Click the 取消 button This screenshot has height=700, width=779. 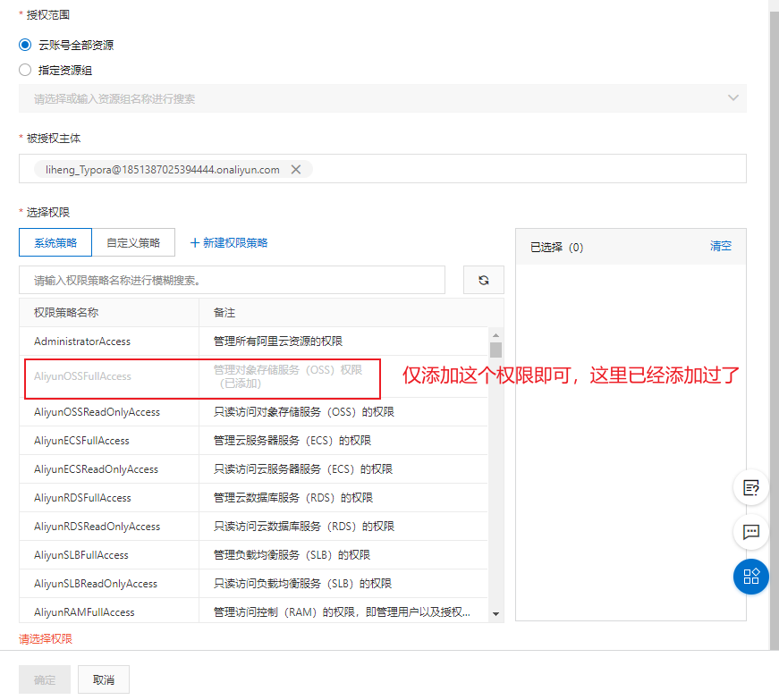click(103, 679)
